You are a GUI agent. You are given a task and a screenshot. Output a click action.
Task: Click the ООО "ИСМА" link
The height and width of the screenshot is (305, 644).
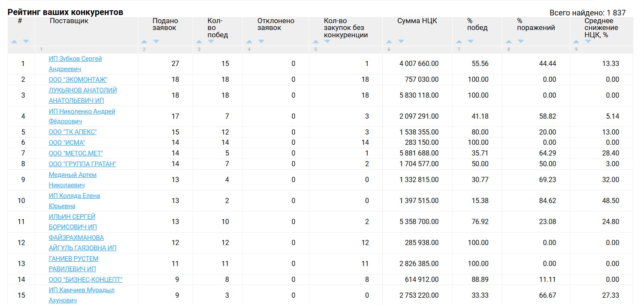pyautogui.click(x=67, y=143)
